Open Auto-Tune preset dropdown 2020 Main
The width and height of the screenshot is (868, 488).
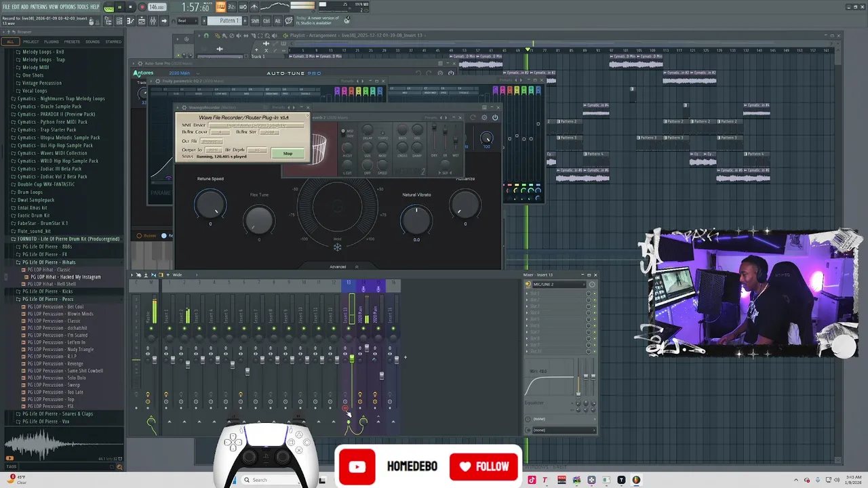(x=184, y=73)
